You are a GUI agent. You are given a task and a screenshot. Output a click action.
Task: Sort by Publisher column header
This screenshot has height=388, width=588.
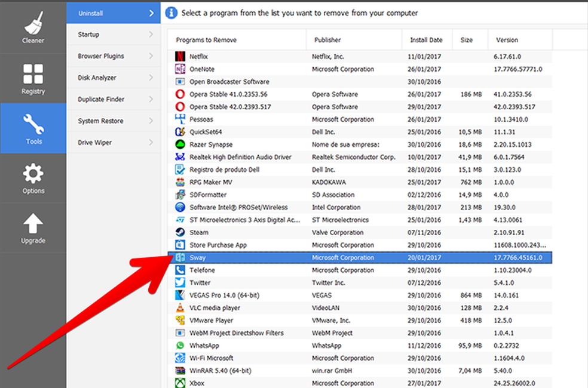click(327, 40)
